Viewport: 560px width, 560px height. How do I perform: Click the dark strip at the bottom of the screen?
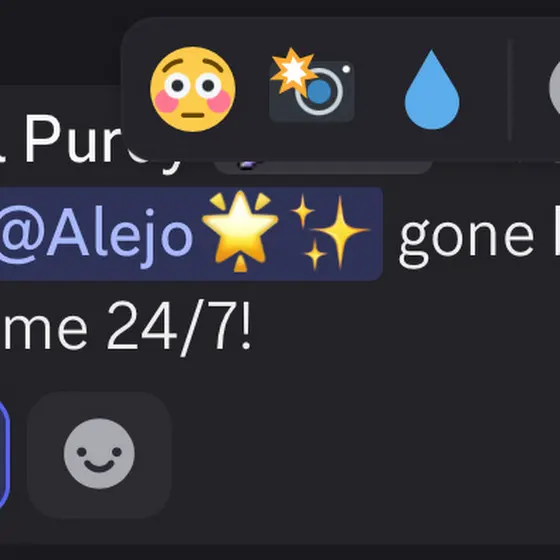(x=280, y=552)
